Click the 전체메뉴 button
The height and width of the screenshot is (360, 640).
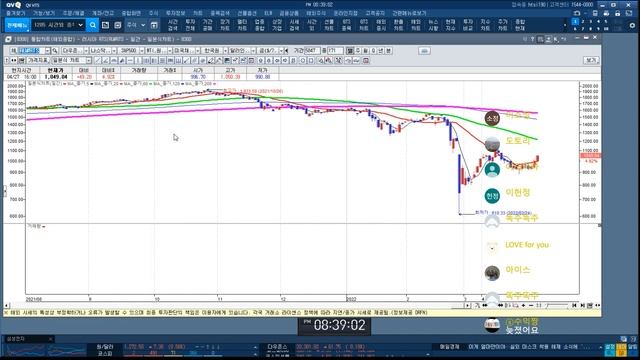(17, 25)
